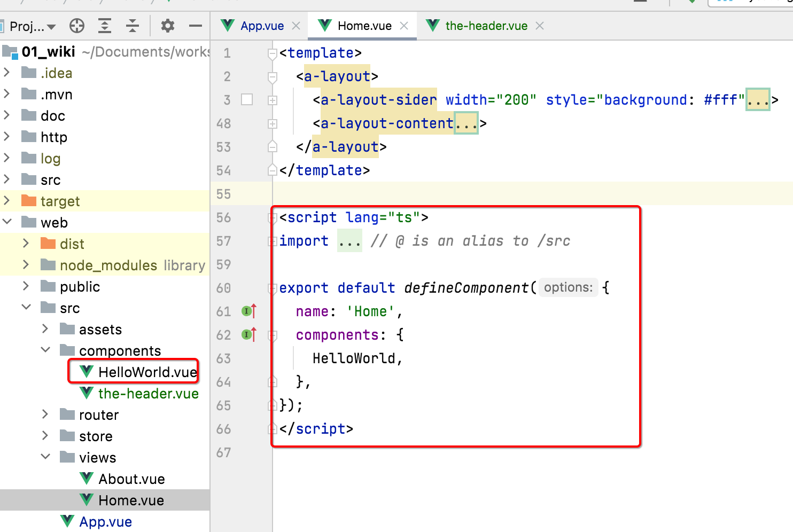Expand the .idea folder
The height and width of the screenshot is (532, 793).
(7, 72)
